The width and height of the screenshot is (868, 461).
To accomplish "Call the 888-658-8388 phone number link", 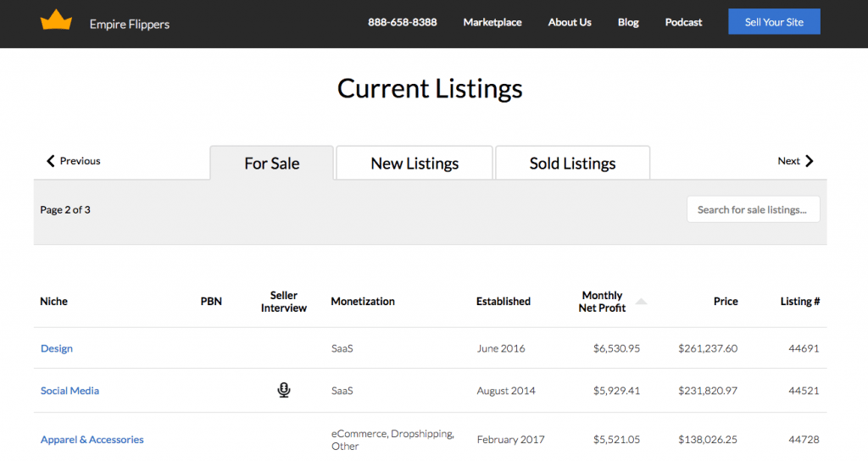I will pos(402,22).
